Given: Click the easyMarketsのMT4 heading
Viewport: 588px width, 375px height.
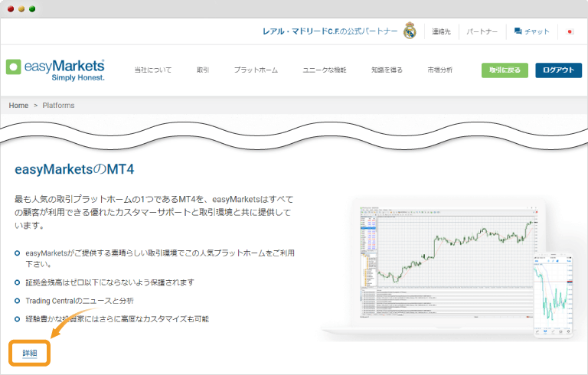Looking at the screenshot, I should (x=74, y=169).
